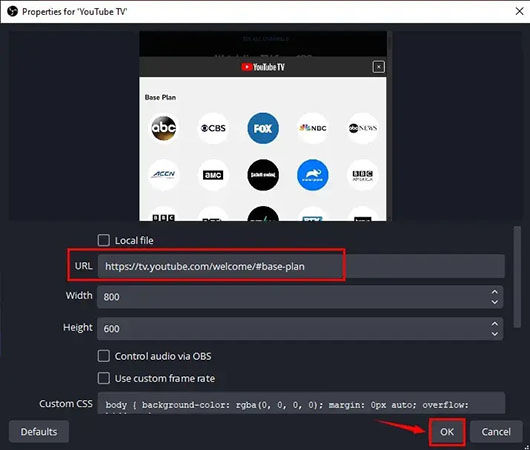Screen dimensions: 530x450
Task: Click the Defaults button
Action: click(39, 432)
